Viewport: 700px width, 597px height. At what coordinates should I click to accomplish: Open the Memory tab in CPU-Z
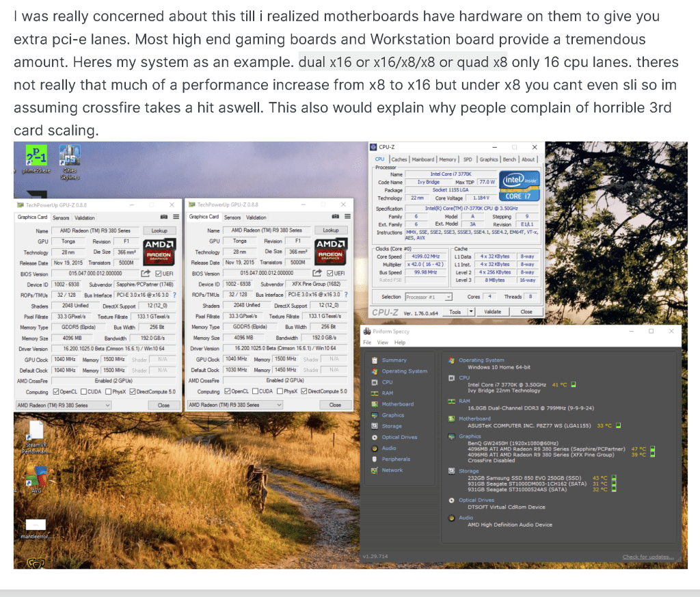448,159
